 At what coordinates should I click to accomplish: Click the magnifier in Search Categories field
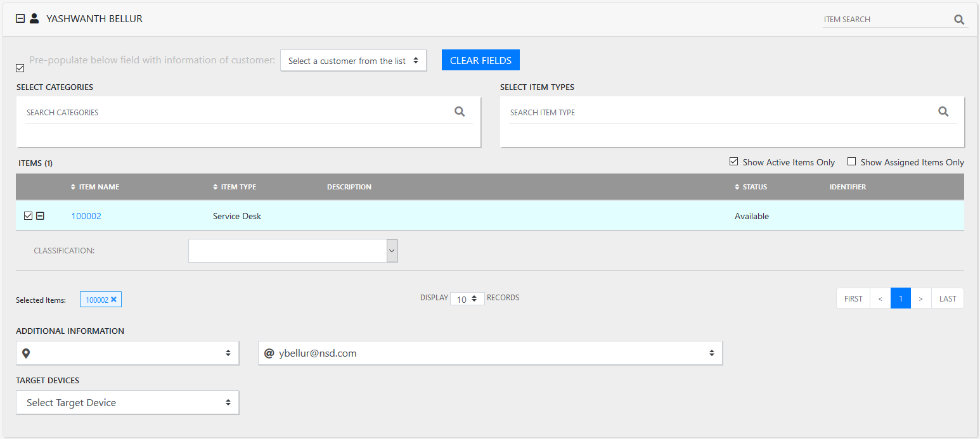pyautogui.click(x=459, y=111)
